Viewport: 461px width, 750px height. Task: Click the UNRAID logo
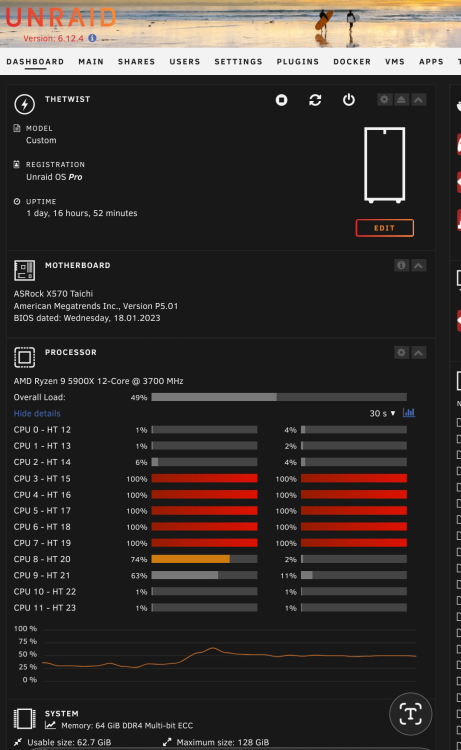[x=61, y=18]
